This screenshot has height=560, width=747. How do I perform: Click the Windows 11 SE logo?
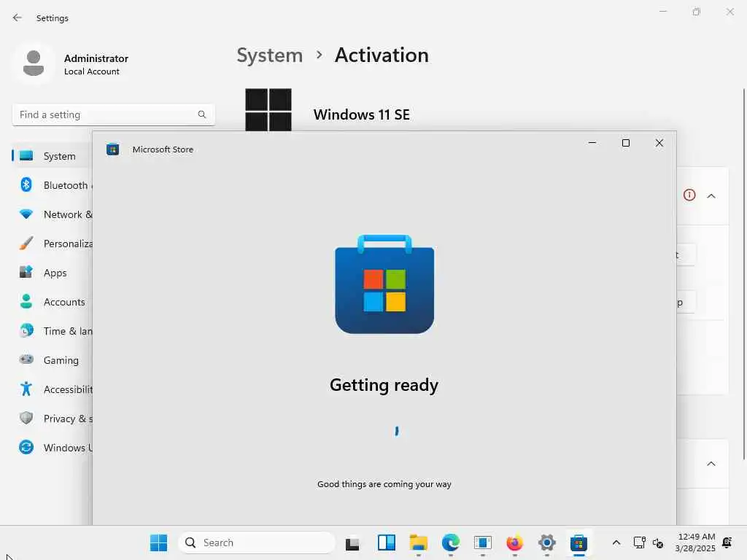tap(268, 109)
